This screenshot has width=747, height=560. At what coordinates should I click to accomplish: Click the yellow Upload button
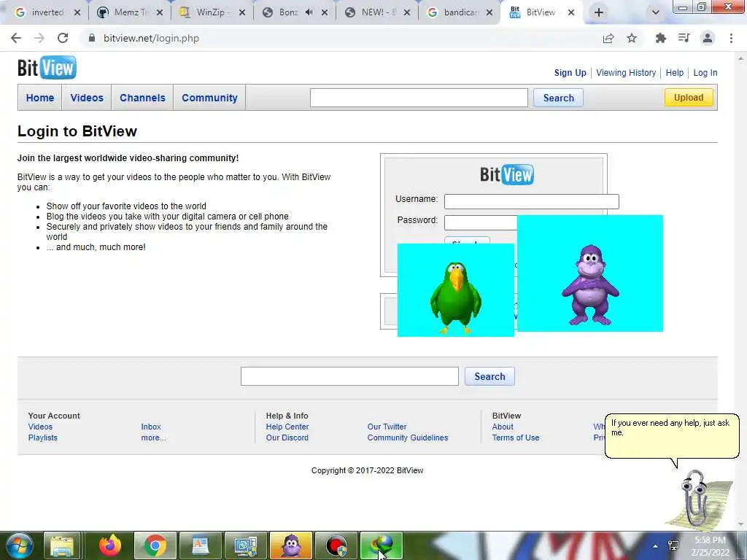[689, 98]
